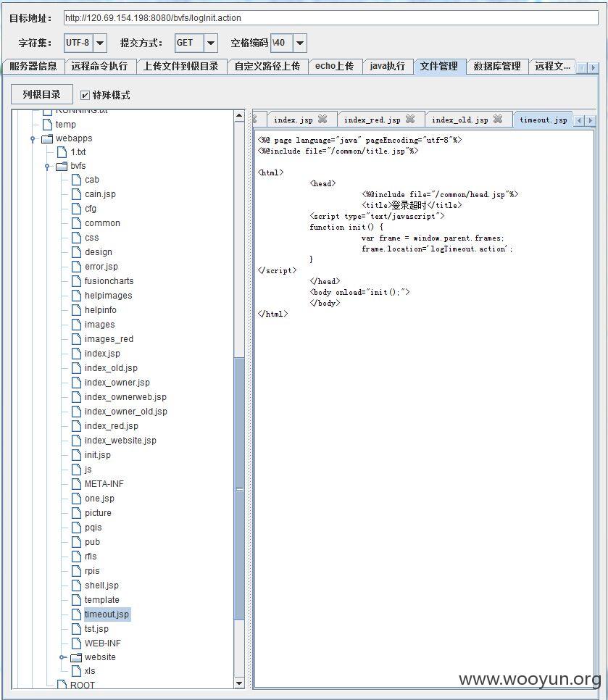Select the index_red.jsp editor tab
This screenshot has width=608, height=700.
click(372, 120)
